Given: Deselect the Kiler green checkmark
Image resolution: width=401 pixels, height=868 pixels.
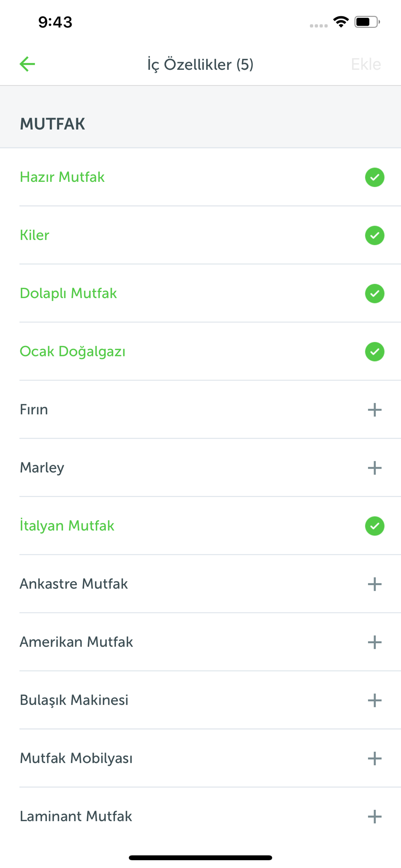Looking at the screenshot, I should click(x=375, y=236).
